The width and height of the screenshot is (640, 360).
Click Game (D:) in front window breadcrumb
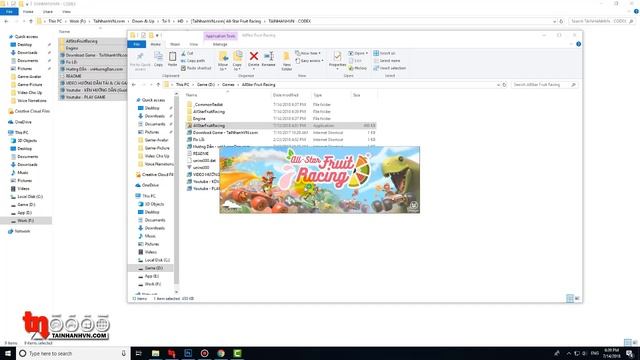[206, 85]
